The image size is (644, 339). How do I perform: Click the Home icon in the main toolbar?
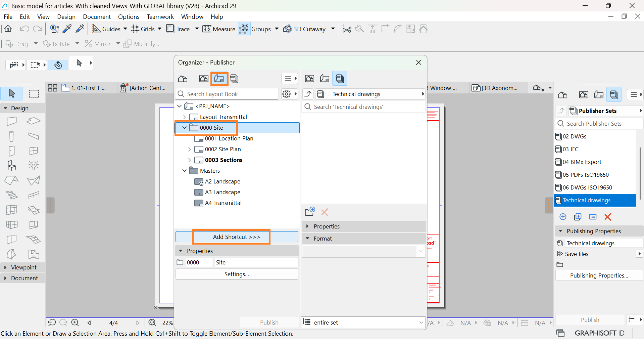tap(8, 29)
